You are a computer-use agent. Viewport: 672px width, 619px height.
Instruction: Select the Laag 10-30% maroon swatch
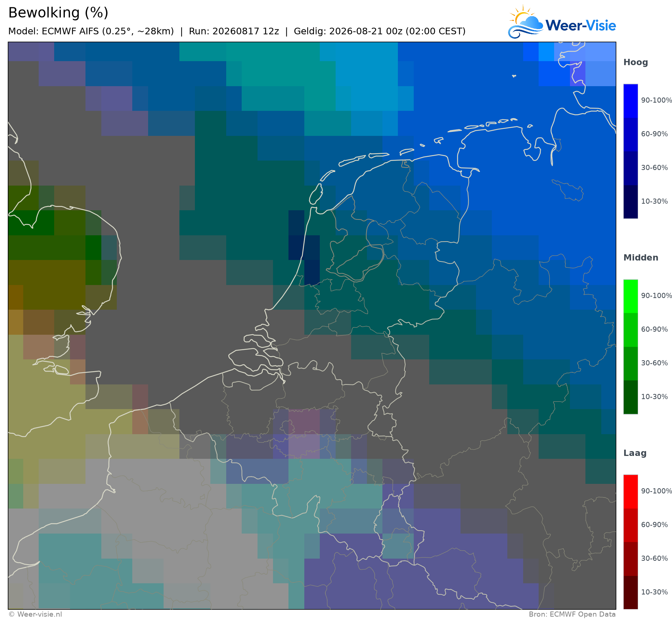coord(630,592)
